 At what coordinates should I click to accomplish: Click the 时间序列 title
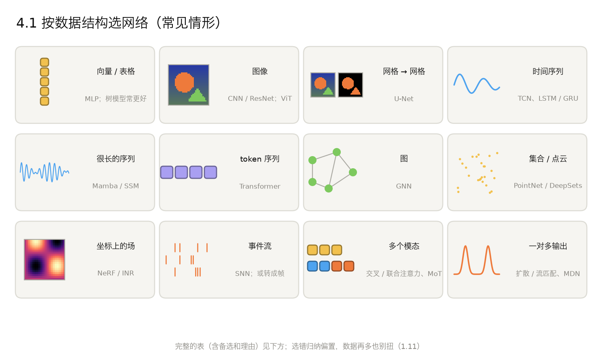(548, 72)
